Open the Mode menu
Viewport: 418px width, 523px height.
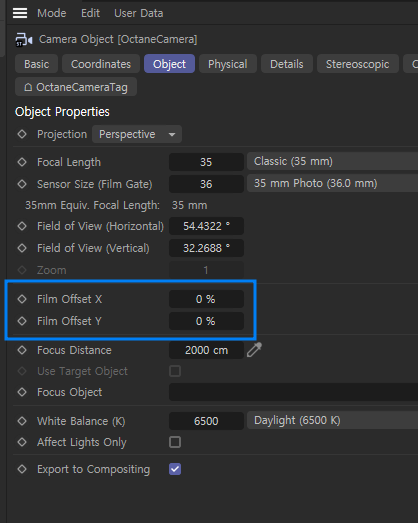point(52,13)
